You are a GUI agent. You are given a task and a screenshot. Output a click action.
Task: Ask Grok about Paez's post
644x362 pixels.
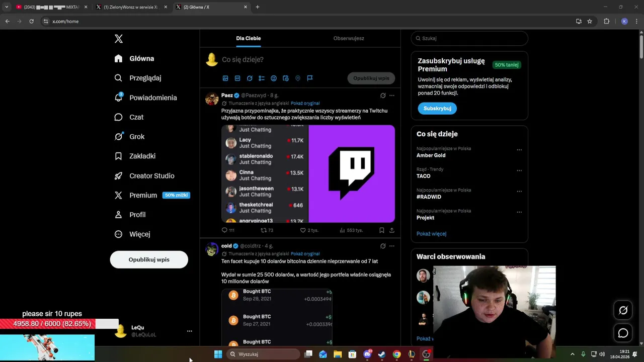[383, 96]
